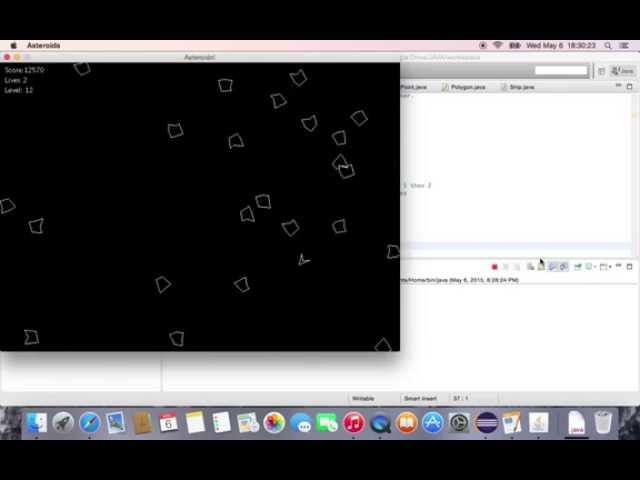The image size is (640, 480).
Task: Click the Clear Console icon in the console toolbar
Action: [530, 267]
